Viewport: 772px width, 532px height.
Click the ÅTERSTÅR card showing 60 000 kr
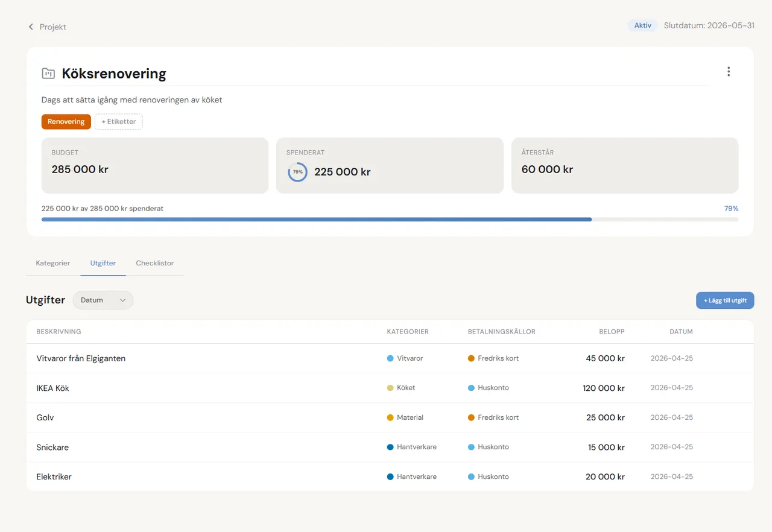tap(625, 165)
